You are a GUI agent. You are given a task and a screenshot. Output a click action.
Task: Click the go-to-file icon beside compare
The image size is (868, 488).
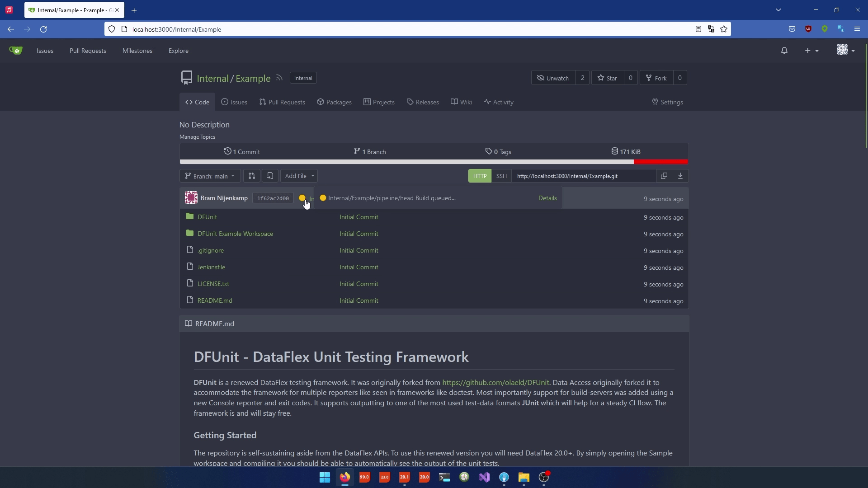click(x=270, y=176)
